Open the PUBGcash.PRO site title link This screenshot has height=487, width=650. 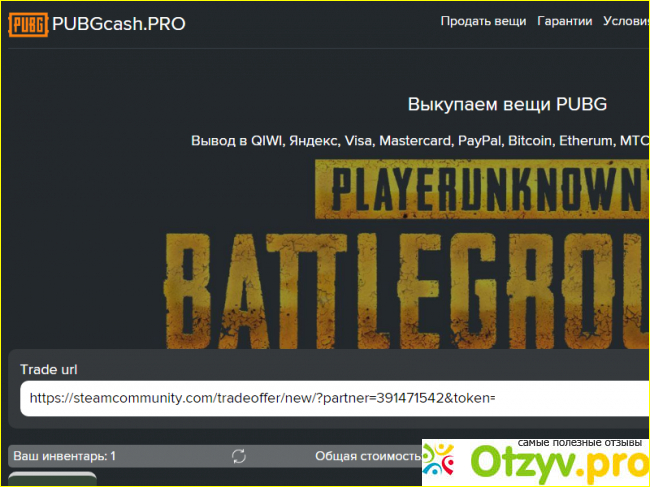(x=118, y=23)
